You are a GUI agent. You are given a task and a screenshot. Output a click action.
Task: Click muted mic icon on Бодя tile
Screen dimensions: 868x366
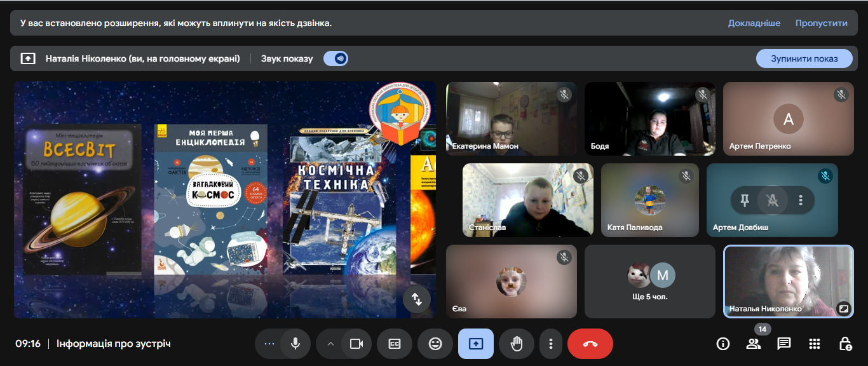coord(702,95)
